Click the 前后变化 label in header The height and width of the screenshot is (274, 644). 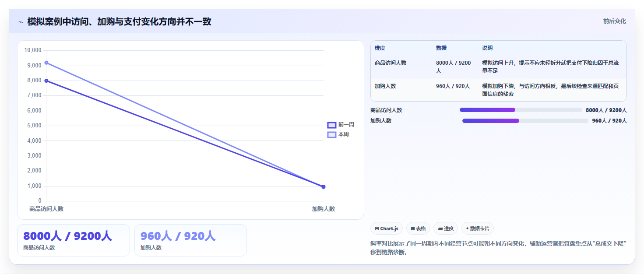[x=614, y=21]
